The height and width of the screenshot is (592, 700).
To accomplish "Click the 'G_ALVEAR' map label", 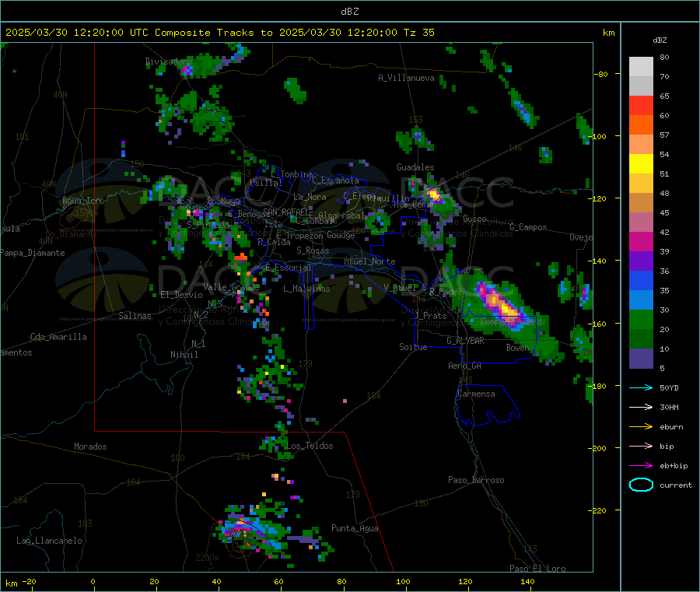I will pyautogui.click(x=465, y=341).
